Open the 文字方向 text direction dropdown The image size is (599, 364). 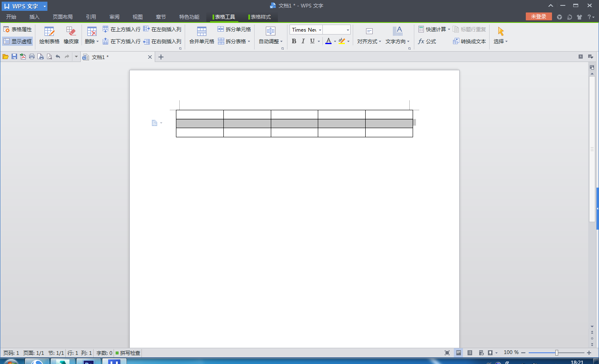tap(398, 35)
